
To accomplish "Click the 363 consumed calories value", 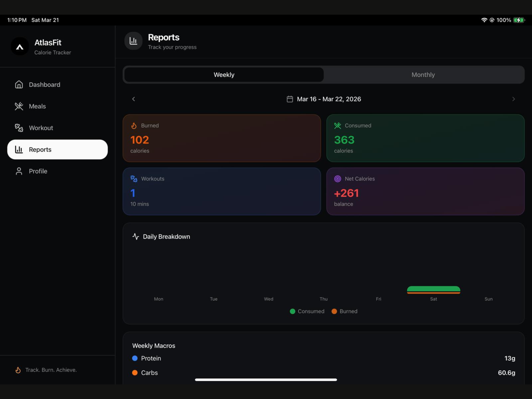I will (x=344, y=140).
